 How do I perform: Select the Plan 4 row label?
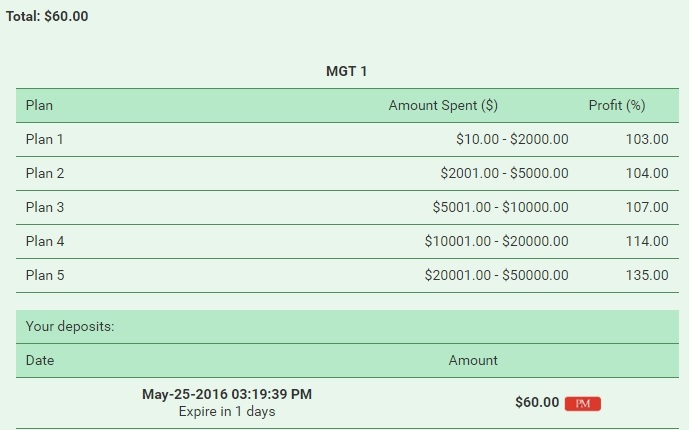point(45,241)
